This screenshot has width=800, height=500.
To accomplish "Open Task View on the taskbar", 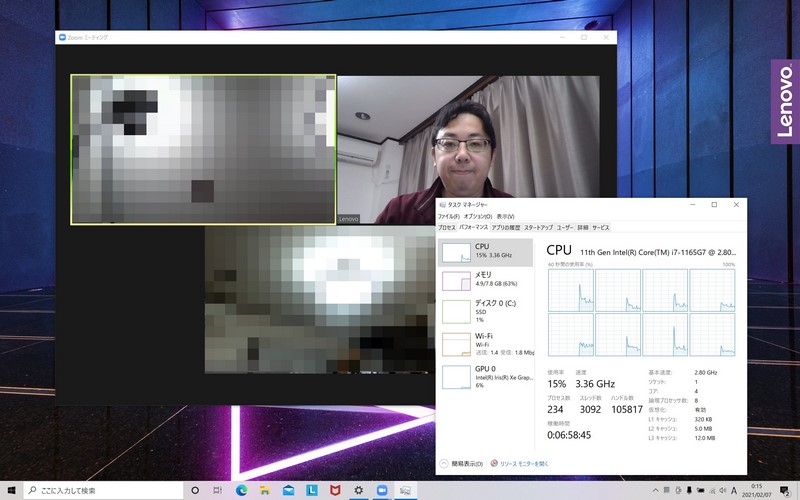I will tap(218, 490).
